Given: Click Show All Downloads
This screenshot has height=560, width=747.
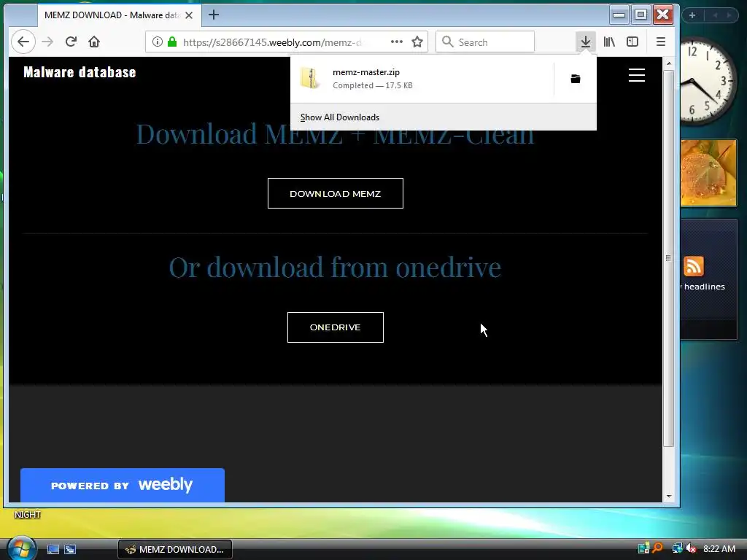Looking at the screenshot, I should [x=340, y=117].
